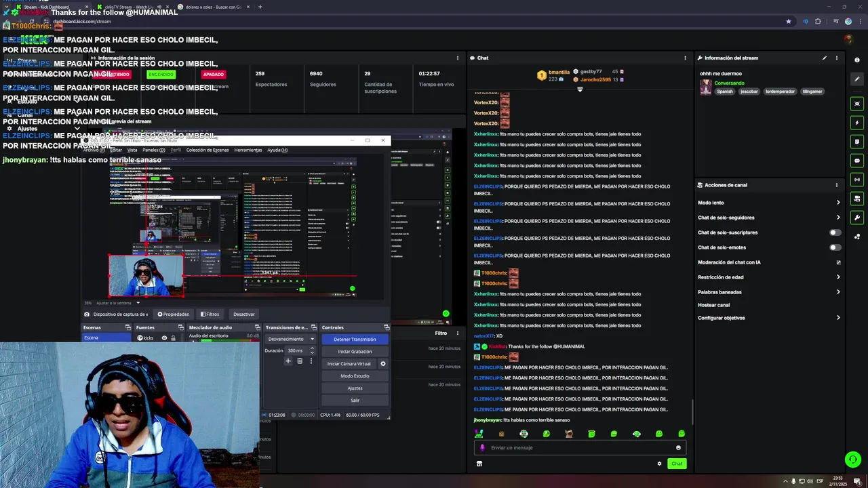Click the green Chat send button

click(677, 464)
